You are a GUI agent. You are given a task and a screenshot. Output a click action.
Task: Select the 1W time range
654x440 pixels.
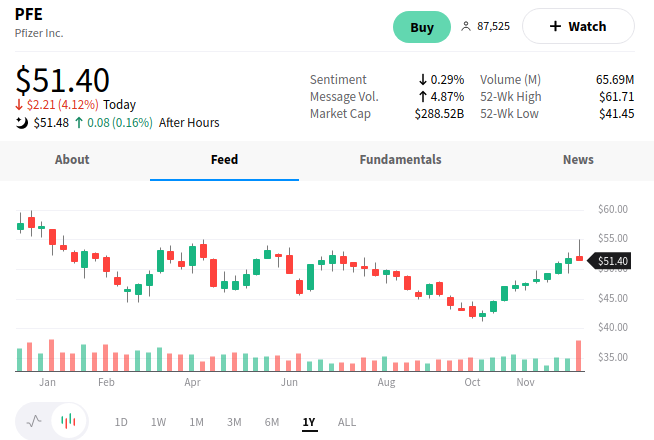[158, 422]
